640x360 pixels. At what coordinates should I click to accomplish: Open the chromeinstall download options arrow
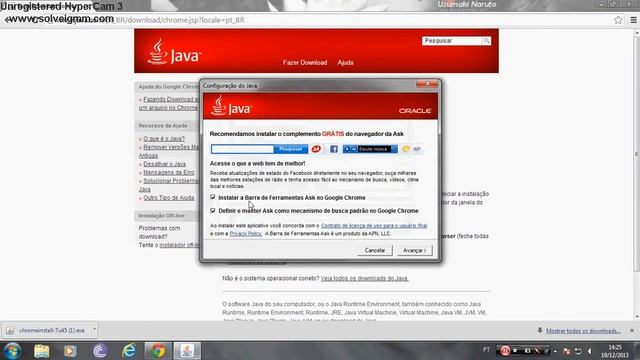[x=94, y=329]
